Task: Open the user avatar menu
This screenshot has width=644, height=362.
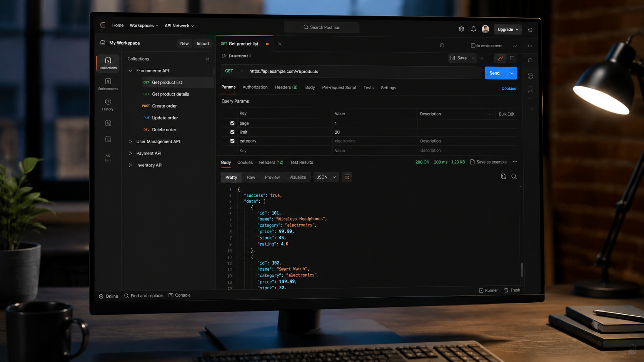Action: coord(486,29)
